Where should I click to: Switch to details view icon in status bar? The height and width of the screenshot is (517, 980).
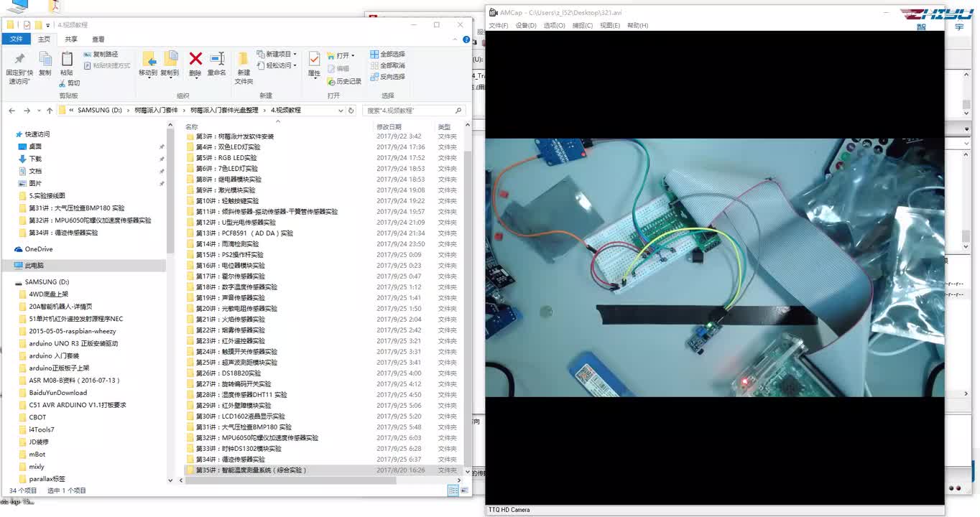click(453, 490)
